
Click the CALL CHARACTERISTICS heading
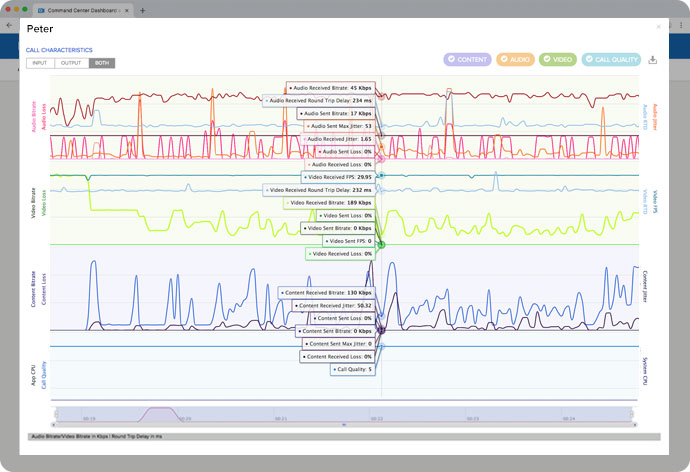coord(59,50)
